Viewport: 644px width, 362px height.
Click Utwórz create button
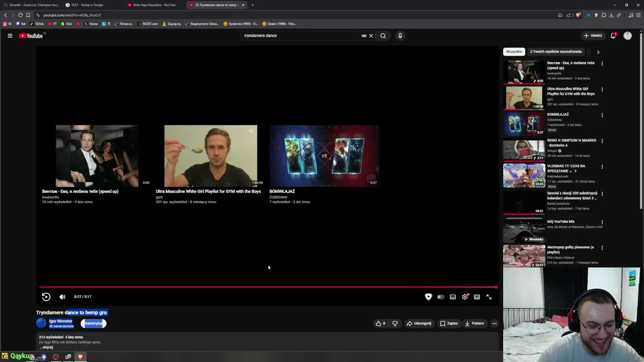[593, 36]
